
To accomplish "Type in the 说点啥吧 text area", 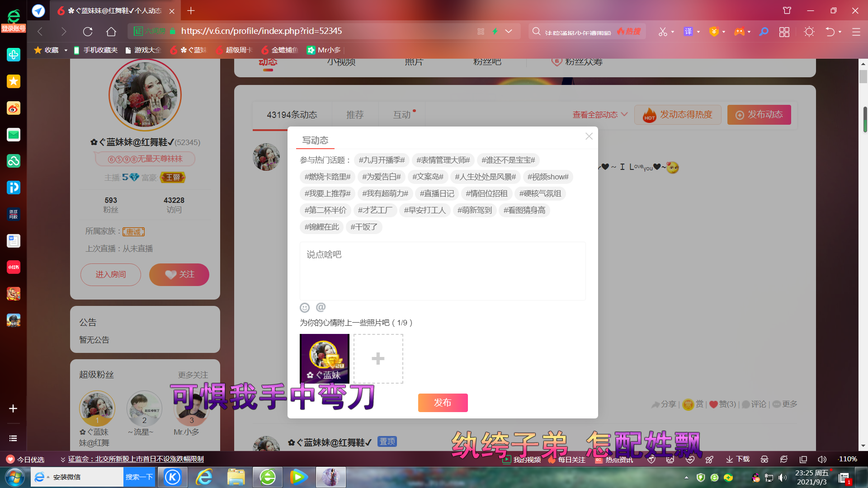I will (x=443, y=271).
